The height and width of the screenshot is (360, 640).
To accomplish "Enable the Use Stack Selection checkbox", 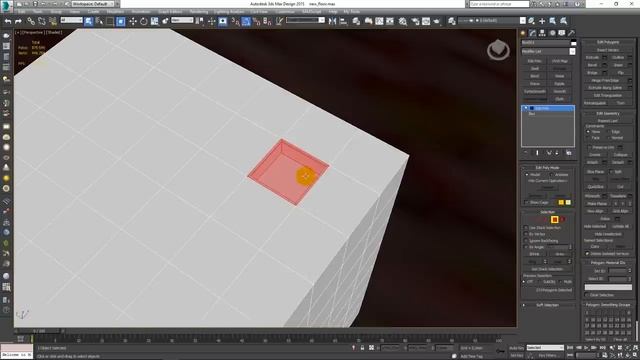I will coord(526,228).
